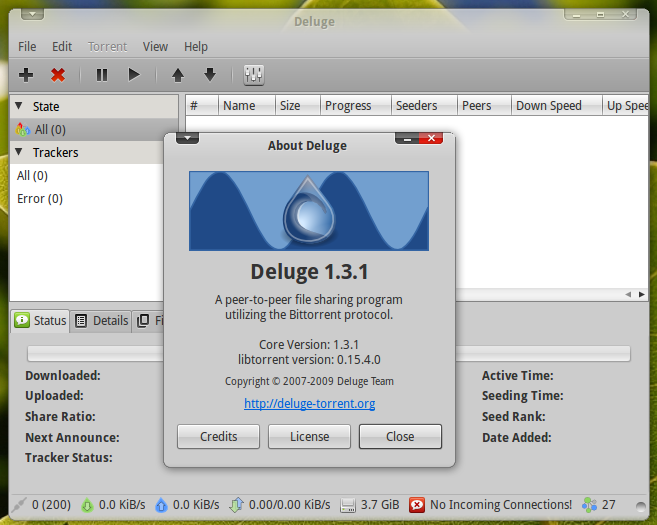
Task: Open the Edit menu
Action: (62, 47)
